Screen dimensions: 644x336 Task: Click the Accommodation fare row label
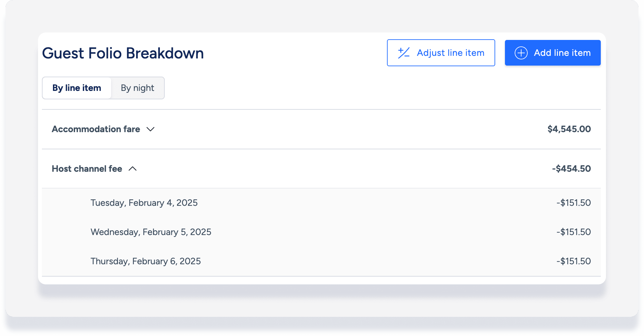(96, 129)
